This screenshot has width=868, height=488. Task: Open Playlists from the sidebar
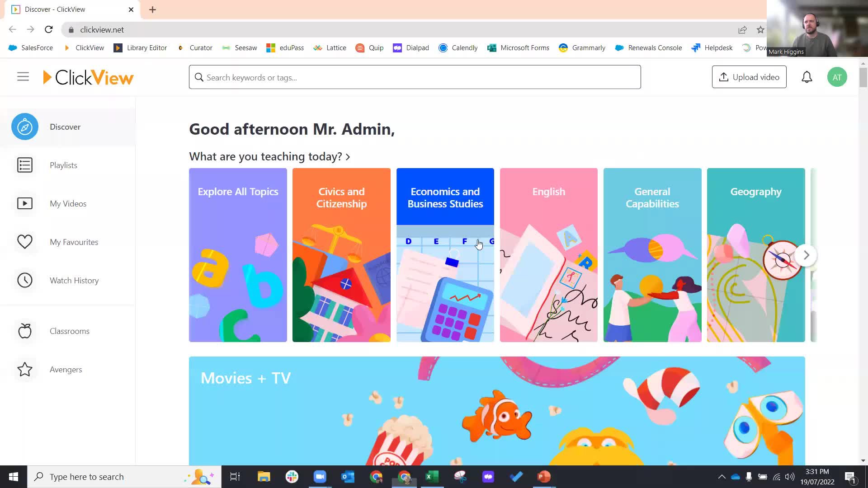(x=63, y=165)
